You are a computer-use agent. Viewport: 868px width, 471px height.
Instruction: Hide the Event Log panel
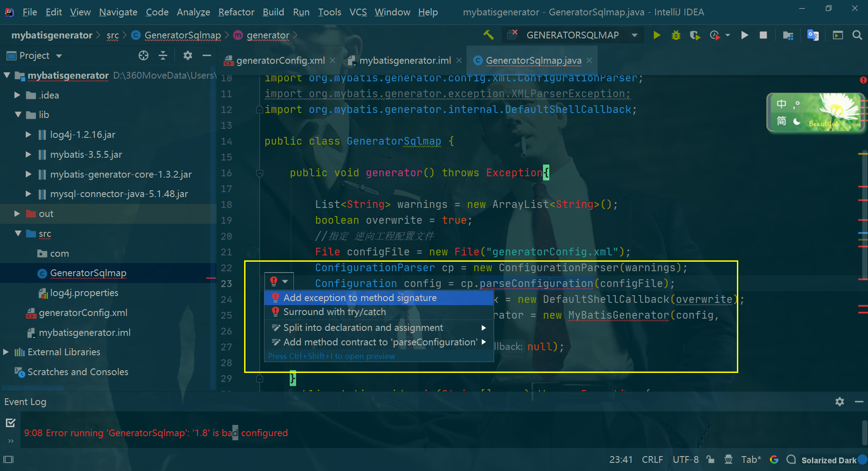859,401
